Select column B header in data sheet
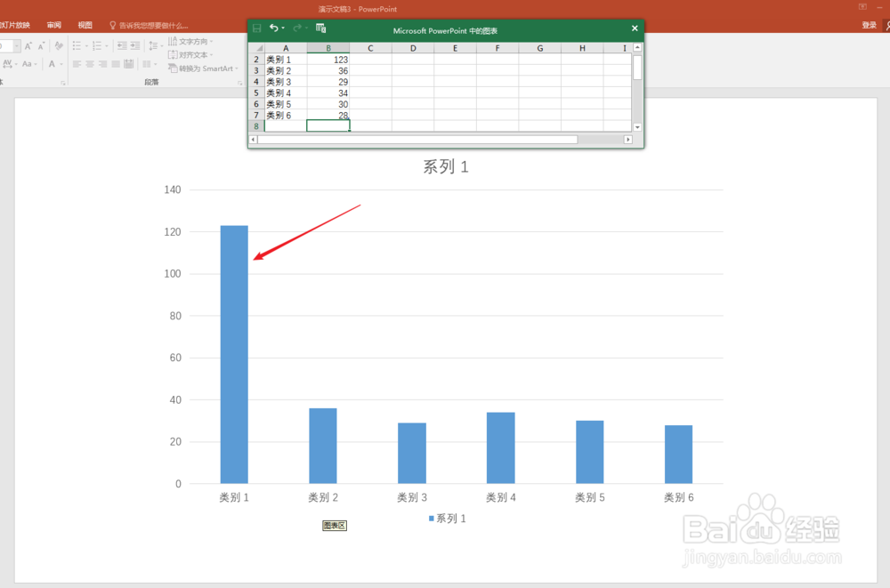Viewport: 890px width, 588px height. pyautogui.click(x=328, y=48)
